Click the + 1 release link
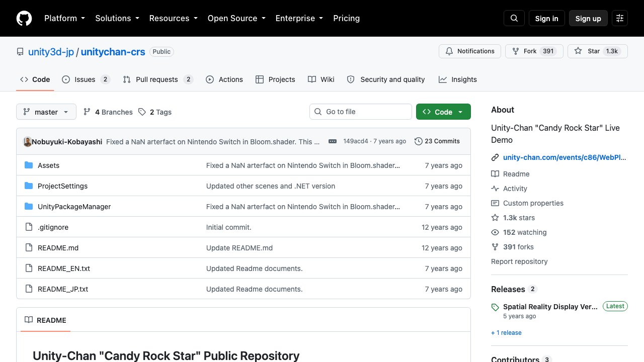 coord(506,333)
